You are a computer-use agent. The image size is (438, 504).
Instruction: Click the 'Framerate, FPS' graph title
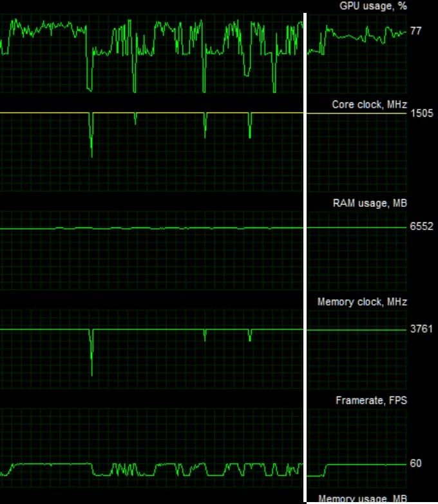(x=372, y=400)
